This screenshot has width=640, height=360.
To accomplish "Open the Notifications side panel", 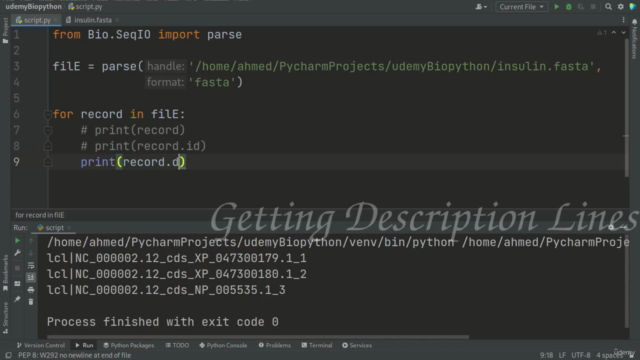I will [634, 39].
